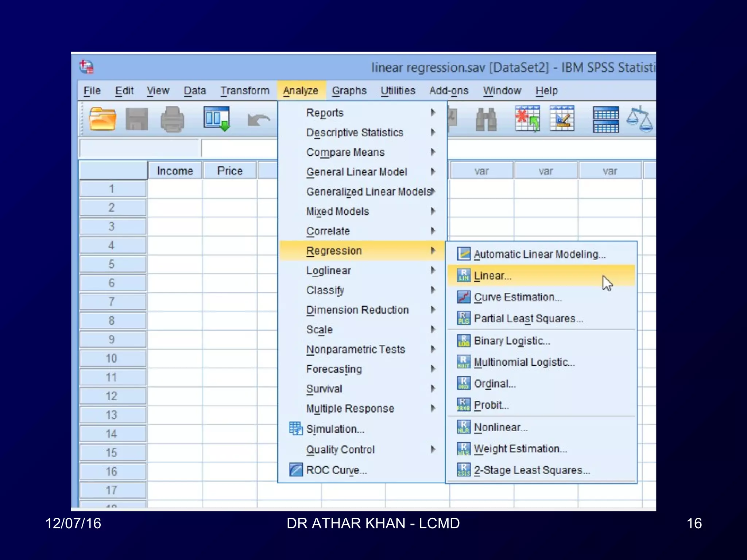Click the Income column header
This screenshot has width=747, height=560.
tap(175, 171)
